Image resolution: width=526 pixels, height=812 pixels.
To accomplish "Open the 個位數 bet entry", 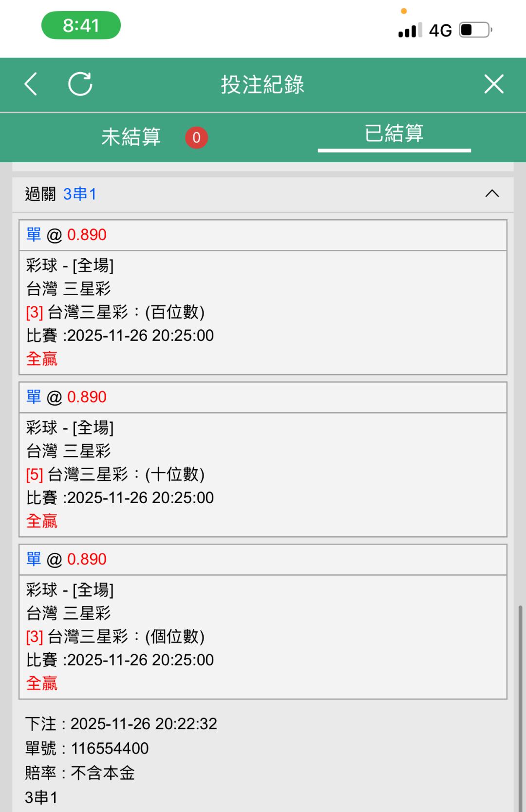I will tap(263, 637).
